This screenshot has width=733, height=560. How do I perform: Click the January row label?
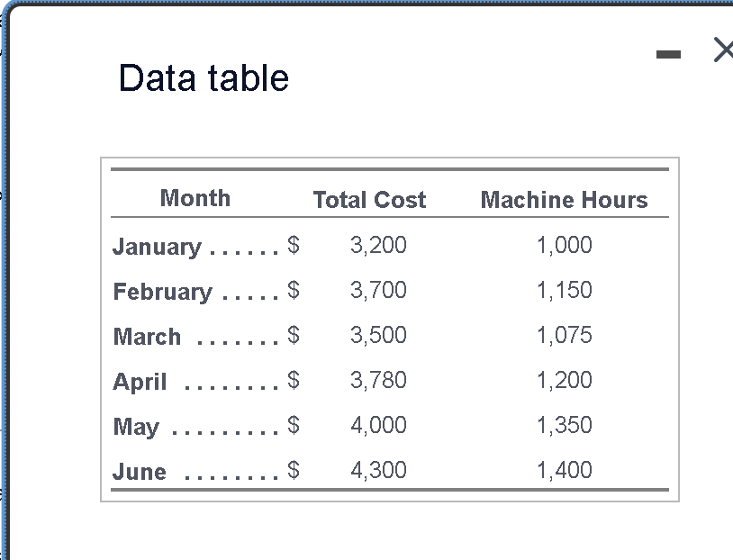click(157, 247)
